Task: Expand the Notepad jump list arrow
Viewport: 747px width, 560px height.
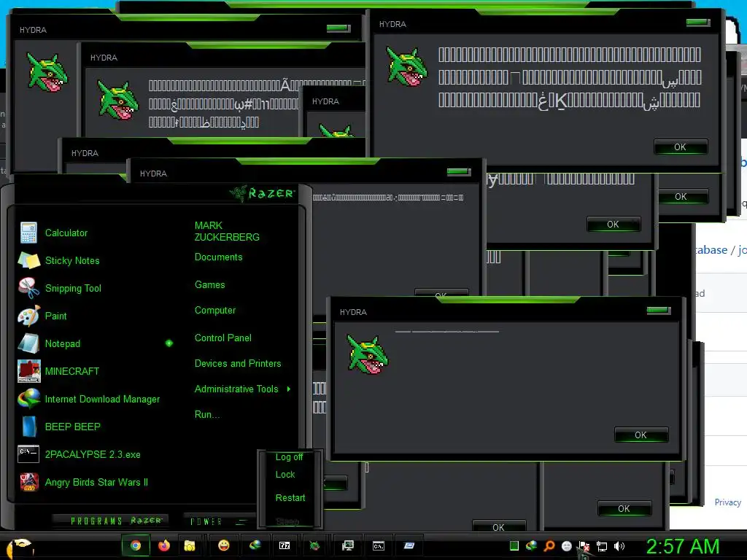Action: (169, 343)
